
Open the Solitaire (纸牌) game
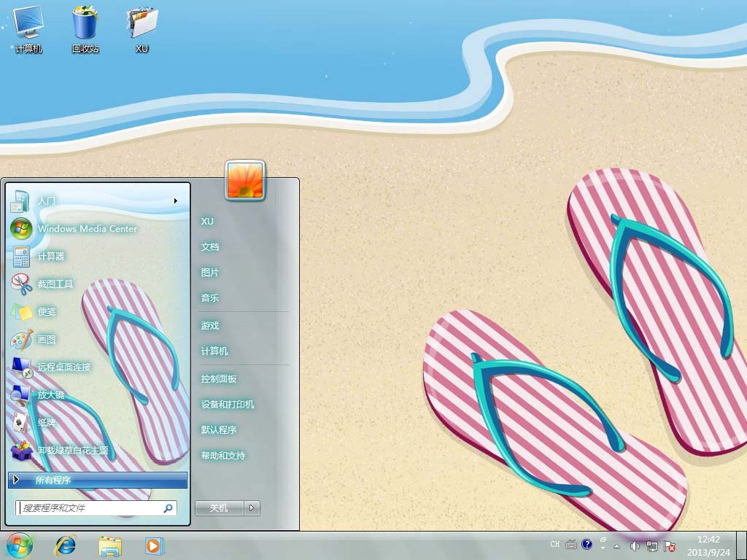[x=47, y=422]
